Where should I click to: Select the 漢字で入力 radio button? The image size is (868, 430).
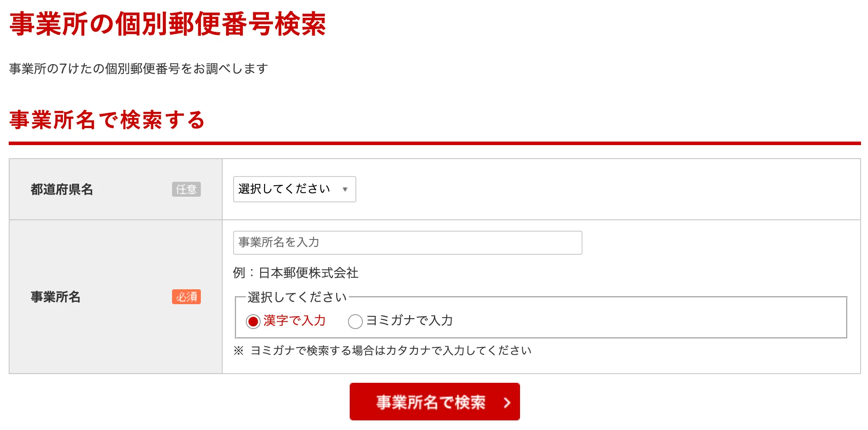click(253, 321)
